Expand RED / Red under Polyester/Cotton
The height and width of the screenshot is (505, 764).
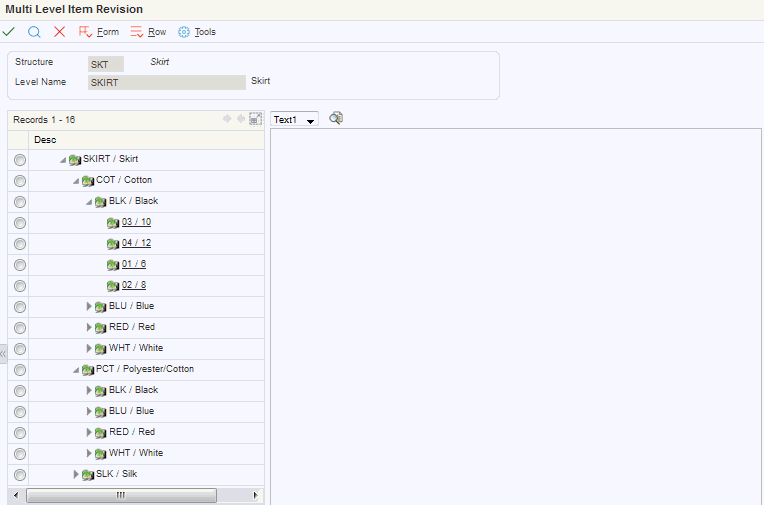click(x=89, y=432)
